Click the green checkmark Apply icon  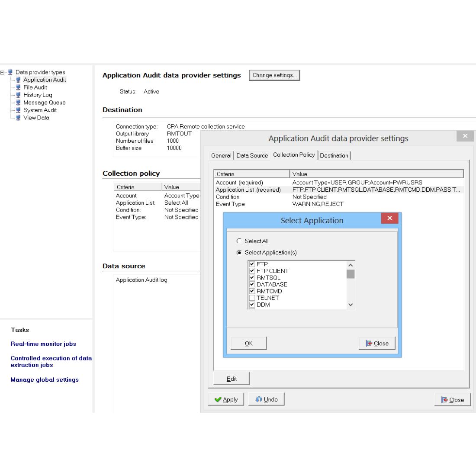coord(218,399)
